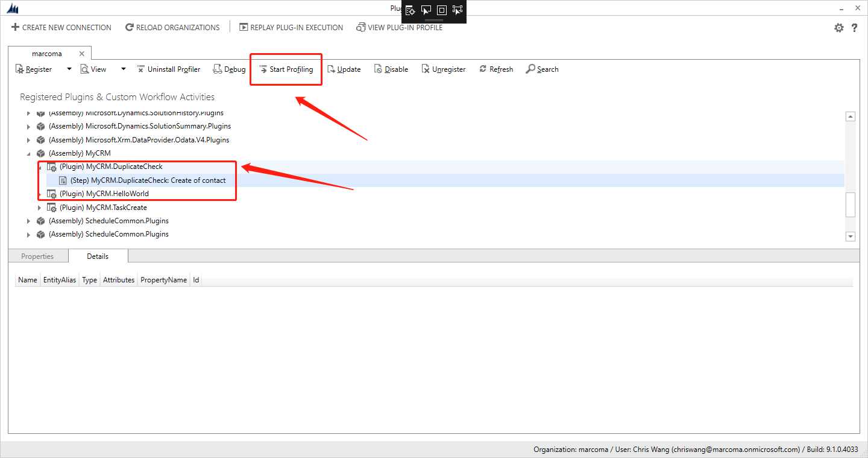Sort by Type column header
This screenshot has height=458, width=868.
click(x=90, y=280)
